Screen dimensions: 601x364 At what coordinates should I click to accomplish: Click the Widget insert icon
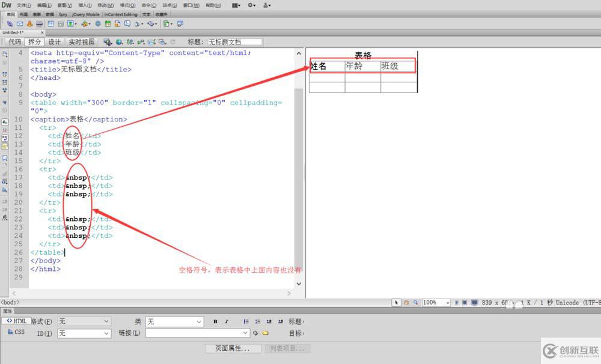click(98, 24)
